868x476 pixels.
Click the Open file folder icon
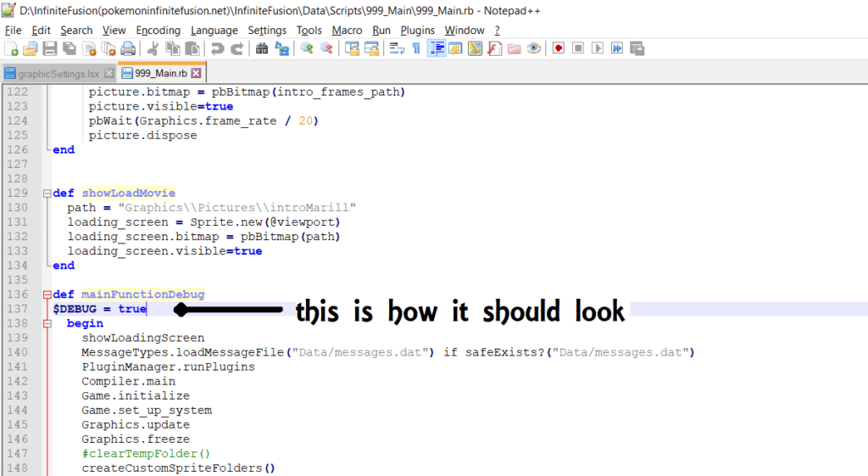31,49
